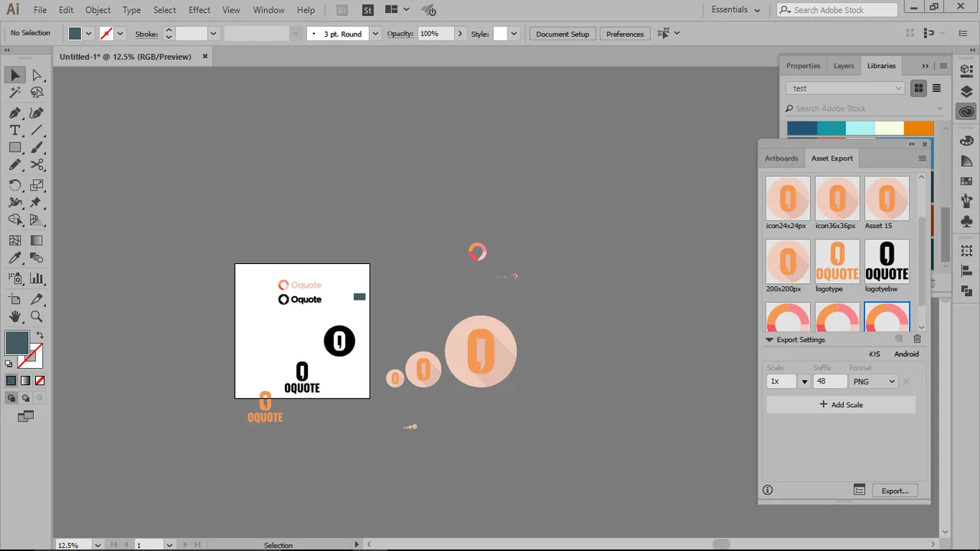This screenshot has height=551, width=980.
Task: Add Android export scale presets
Action: (x=906, y=354)
